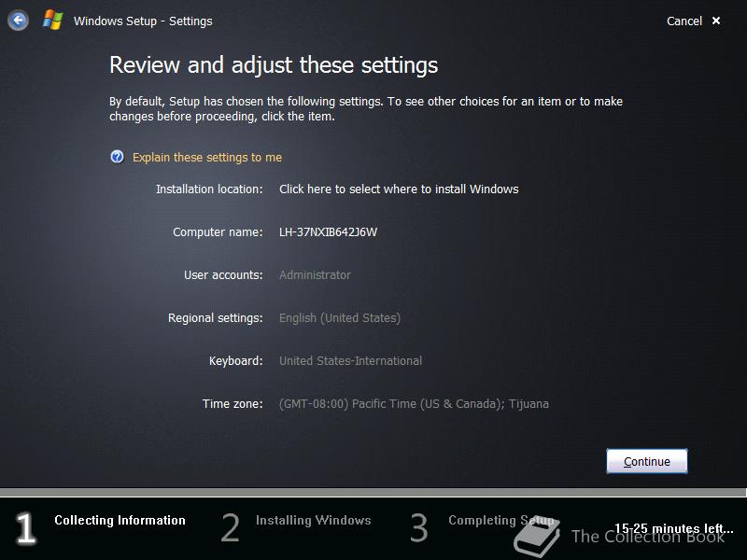The width and height of the screenshot is (747, 560).
Task: Open Explain these settings to me
Action: [x=207, y=157]
